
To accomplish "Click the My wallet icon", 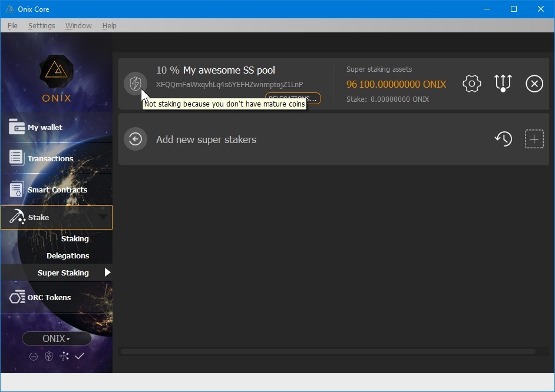I will click(16, 127).
